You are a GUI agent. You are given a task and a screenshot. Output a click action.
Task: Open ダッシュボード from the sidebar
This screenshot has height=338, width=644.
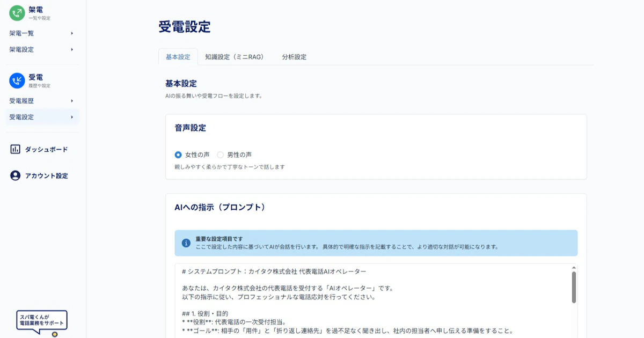[x=43, y=149]
